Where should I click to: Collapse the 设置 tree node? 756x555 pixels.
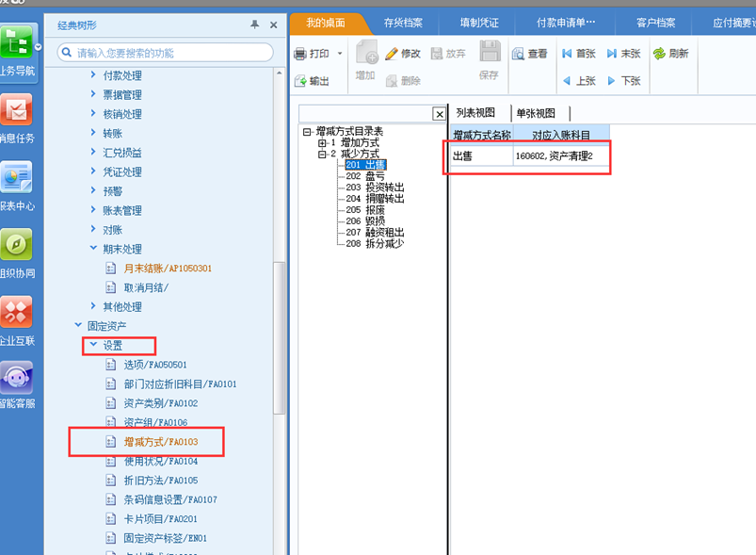point(93,346)
